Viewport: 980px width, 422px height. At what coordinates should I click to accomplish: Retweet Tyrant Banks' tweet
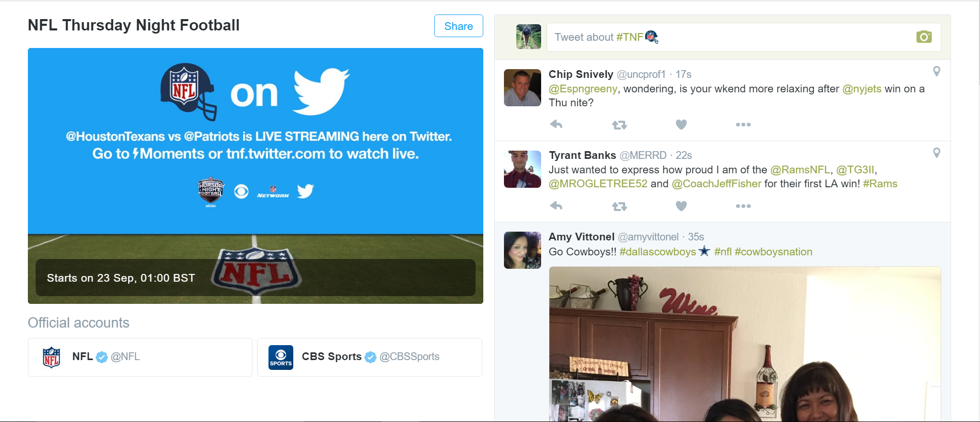pyautogui.click(x=619, y=206)
